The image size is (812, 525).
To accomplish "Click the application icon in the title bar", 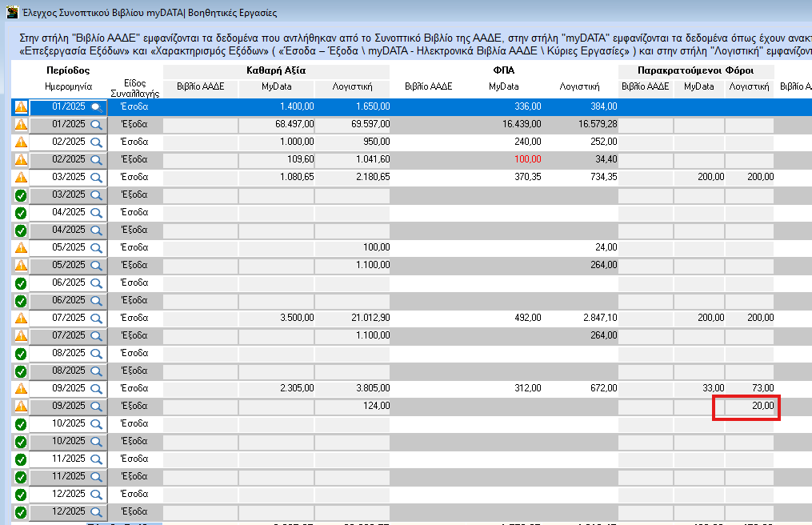I will click(x=11, y=11).
